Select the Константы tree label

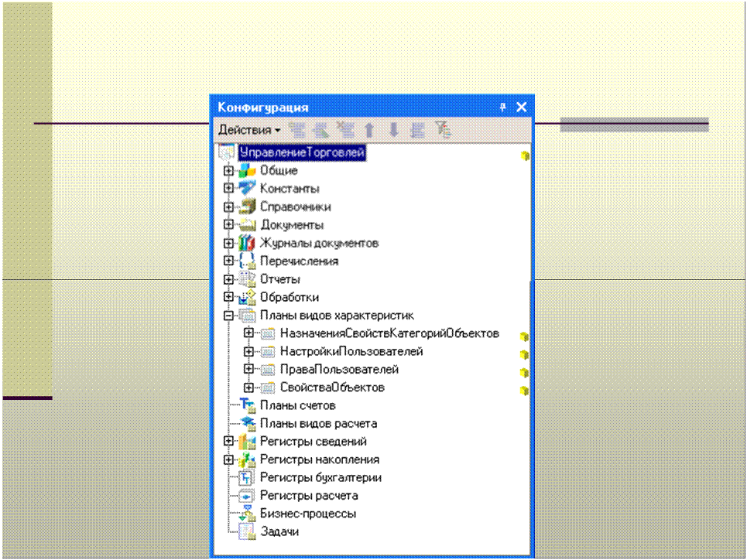pos(290,189)
